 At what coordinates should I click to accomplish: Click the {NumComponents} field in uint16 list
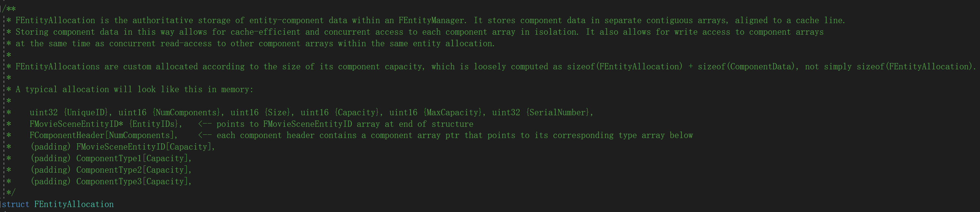click(186, 113)
